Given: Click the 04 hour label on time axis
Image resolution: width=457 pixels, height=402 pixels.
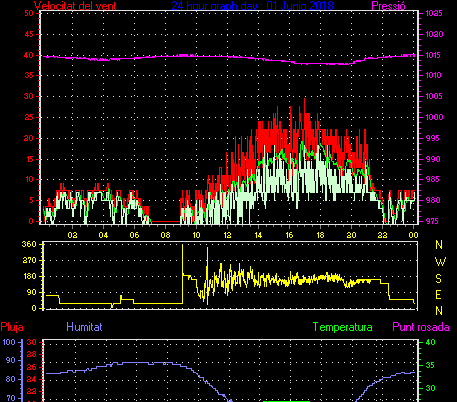Looking at the screenshot, I should pos(103,235).
